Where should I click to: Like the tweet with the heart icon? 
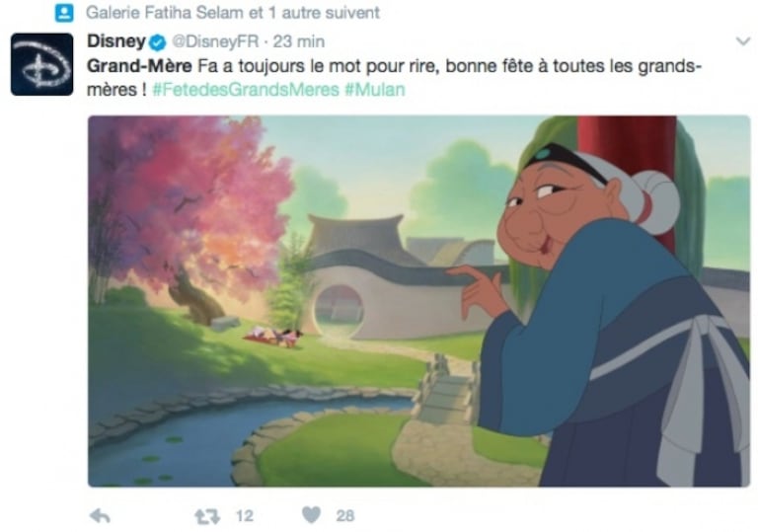coord(311,515)
